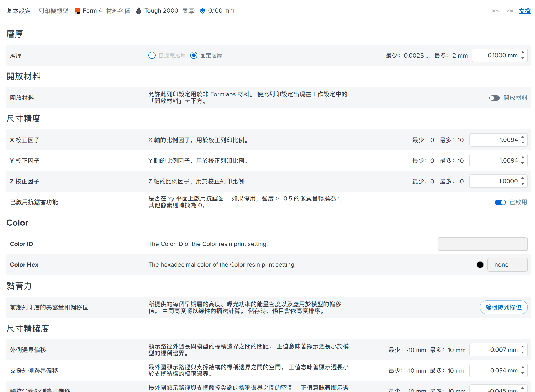Click the Color ID input field
Image resolution: width=535 pixels, height=392 pixels.
(x=483, y=244)
